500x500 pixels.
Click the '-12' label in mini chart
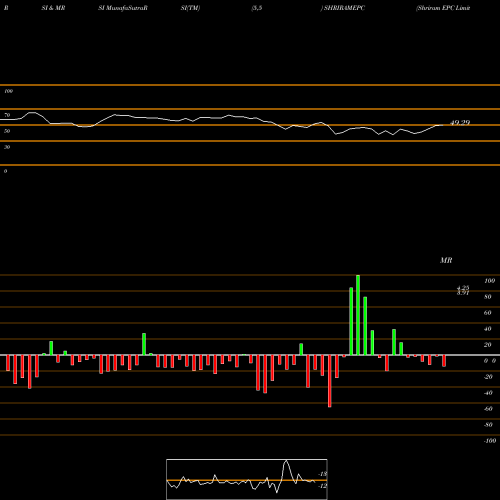(322, 486)
